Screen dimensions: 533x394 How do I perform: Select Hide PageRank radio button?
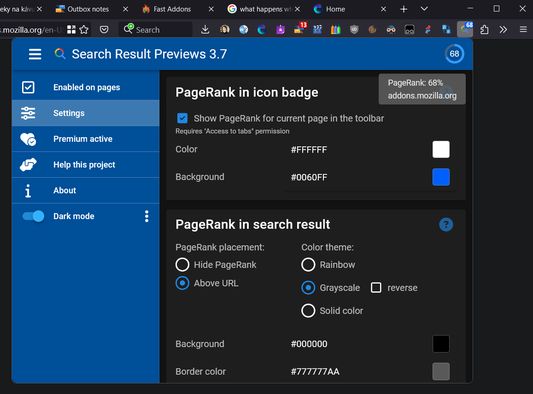[183, 265]
